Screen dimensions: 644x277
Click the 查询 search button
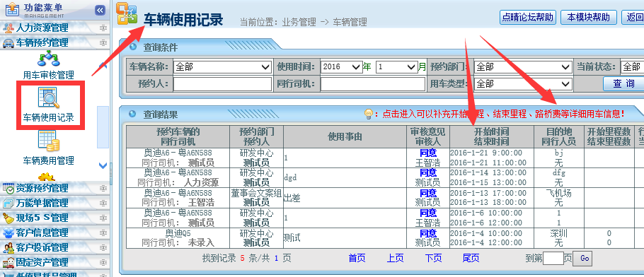pos(623,83)
